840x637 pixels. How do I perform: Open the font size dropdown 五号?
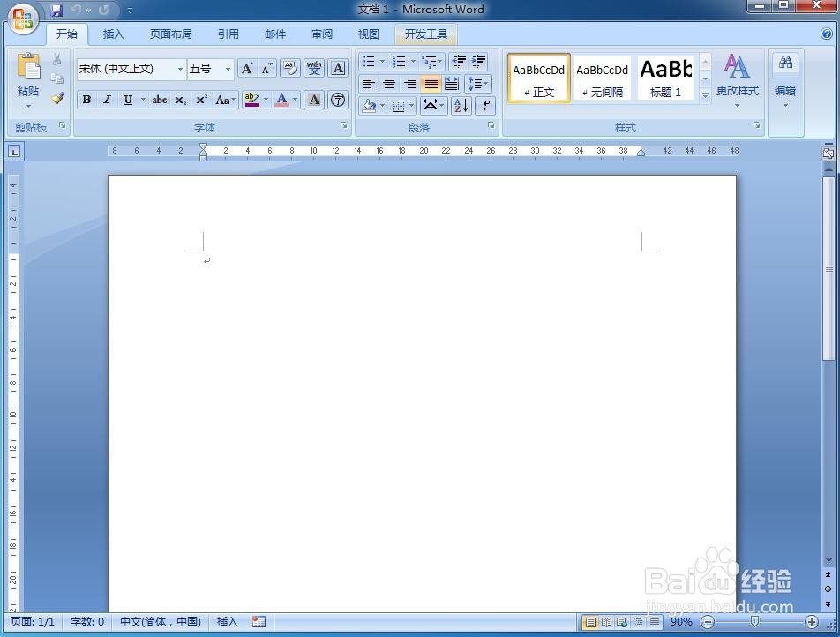click(x=228, y=69)
